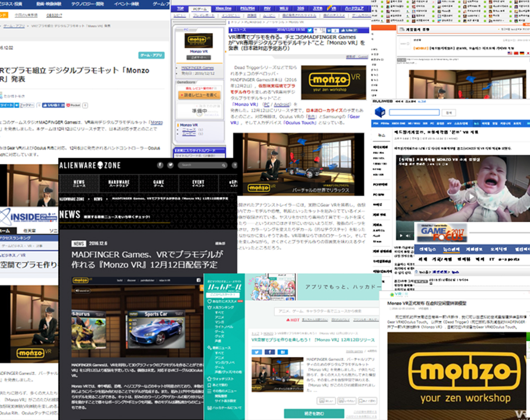This screenshot has width=530, height=420.
Task: Open the bookmark-icon read-later item in Hakkadoru sidebar
Action: tap(217, 385)
